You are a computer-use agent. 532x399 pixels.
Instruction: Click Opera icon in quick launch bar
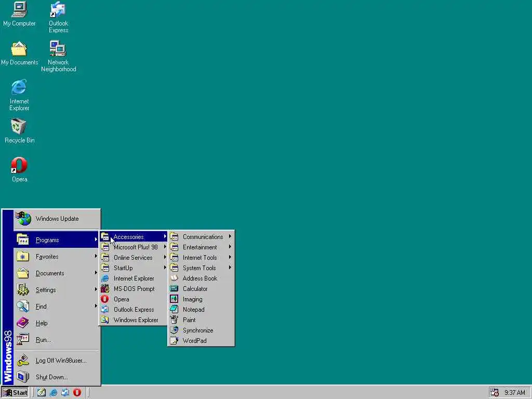77,393
